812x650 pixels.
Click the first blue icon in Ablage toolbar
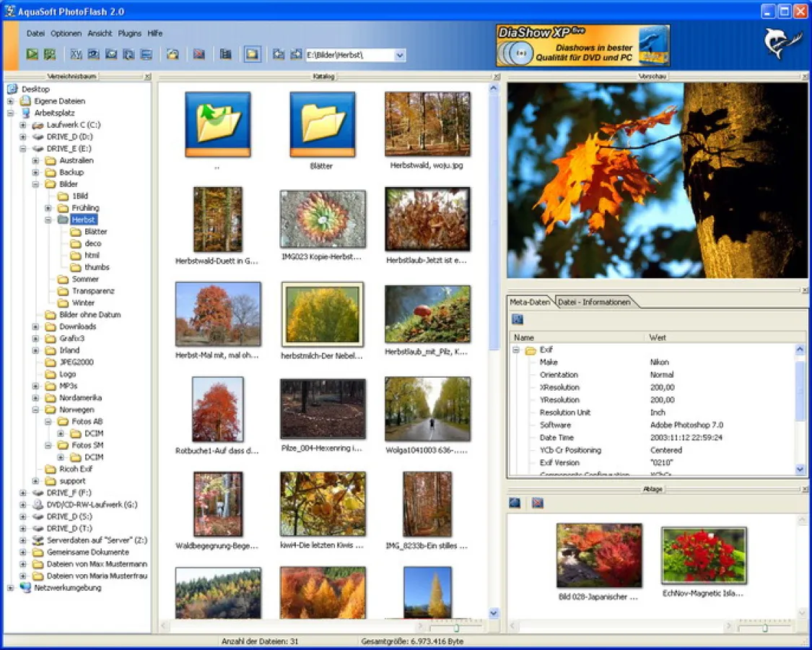[x=515, y=503]
